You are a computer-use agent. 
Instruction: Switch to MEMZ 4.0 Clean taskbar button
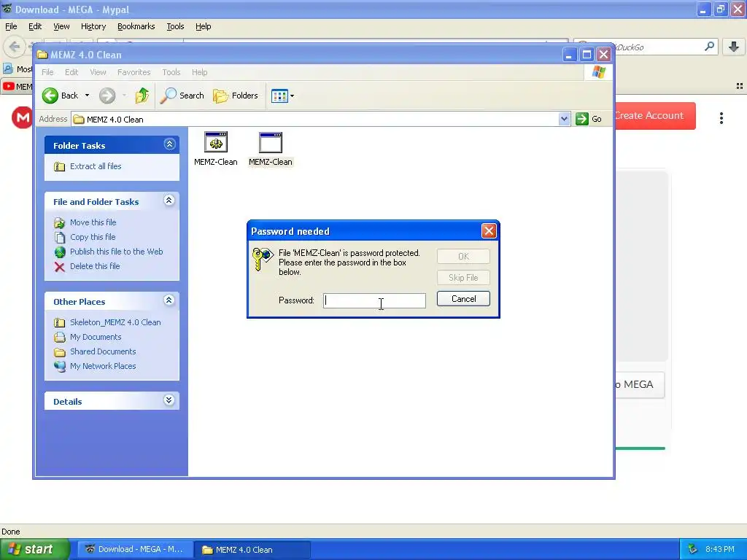click(252, 550)
